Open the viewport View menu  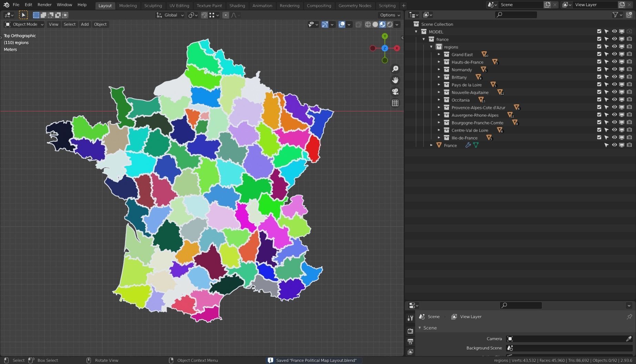53,24
